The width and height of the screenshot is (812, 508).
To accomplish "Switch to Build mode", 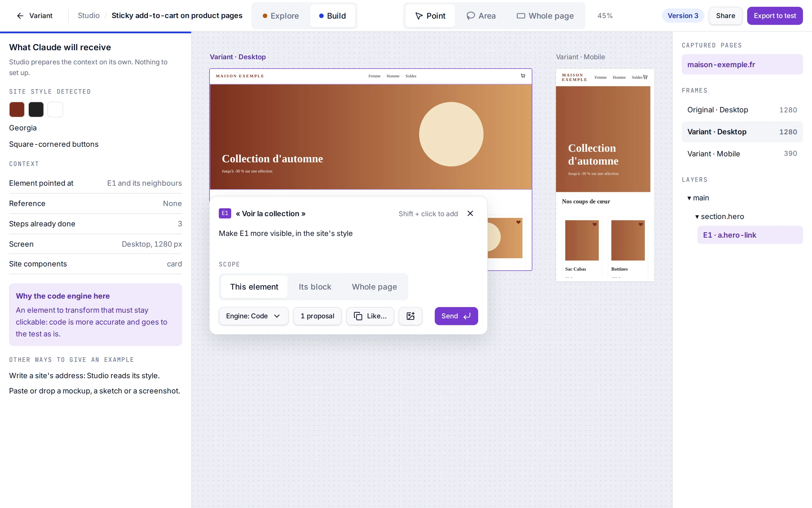I will [x=332, y=16].
